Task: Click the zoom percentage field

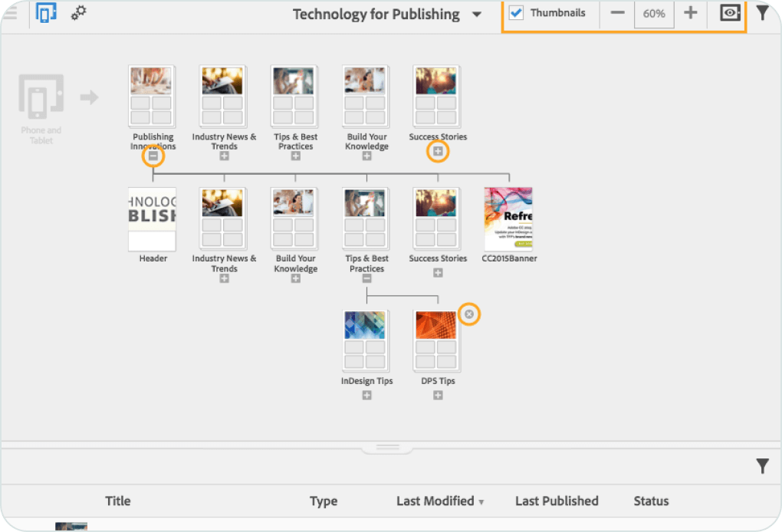Action: coord(654,14)
